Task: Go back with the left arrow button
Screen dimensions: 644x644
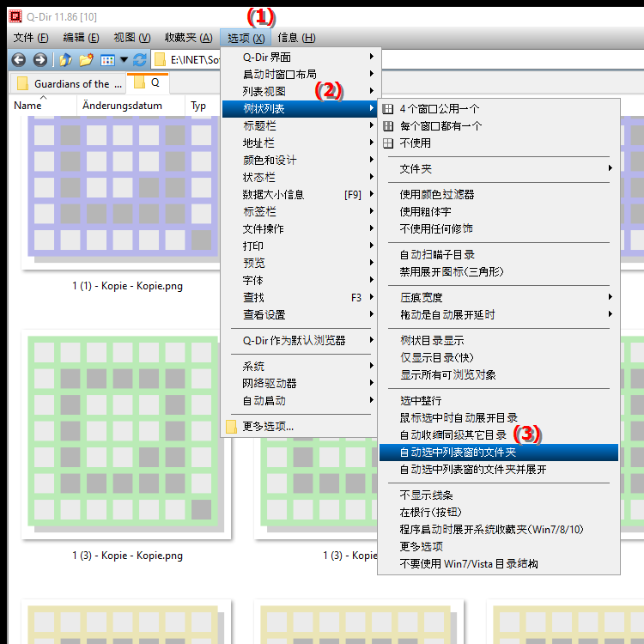Action: coord(19,60)
